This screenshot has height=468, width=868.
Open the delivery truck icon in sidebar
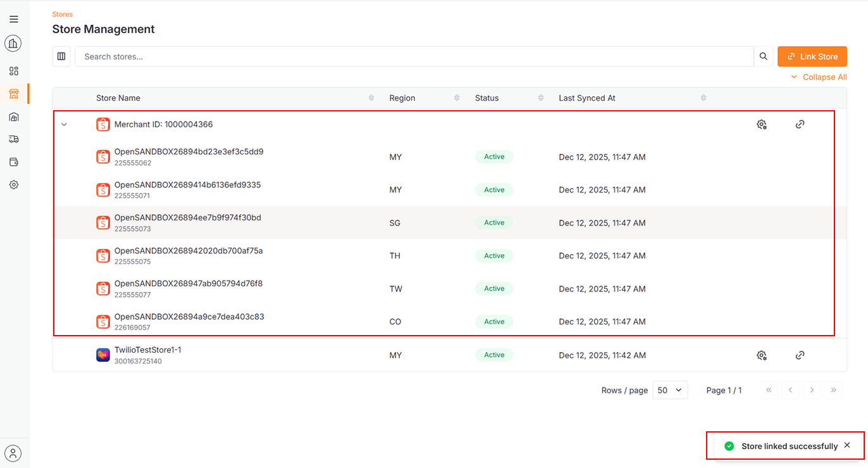coord(14,139)
